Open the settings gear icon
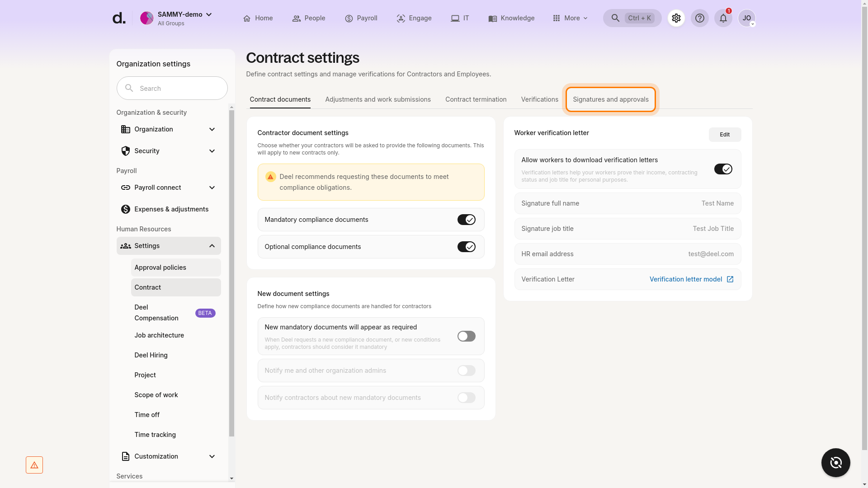 (x=676, y=18)
